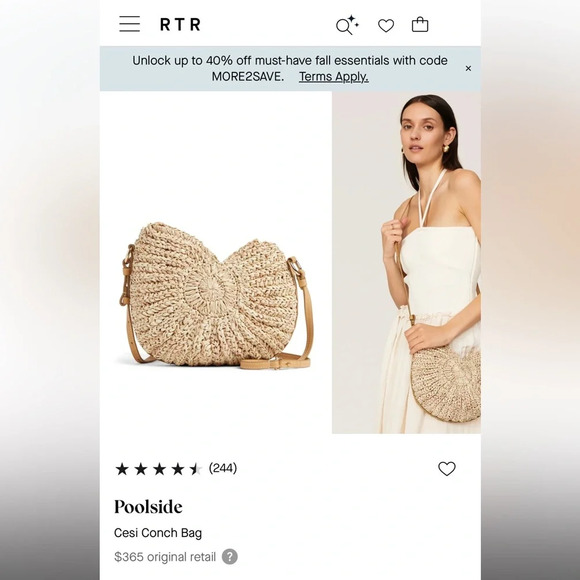Image resolution: width=580 pixels, height=580 pixels.
Task: Open the Terms Apply link
Action: click(x=334, y=77)
